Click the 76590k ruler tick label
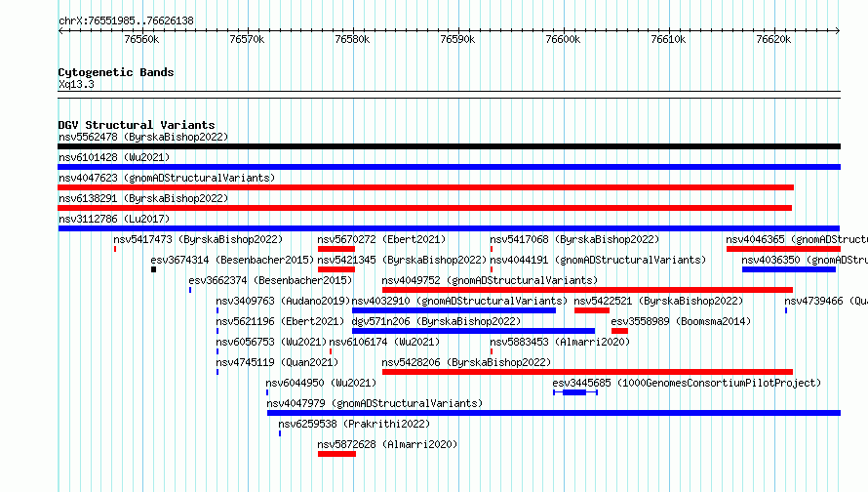 tap(457, 39)
